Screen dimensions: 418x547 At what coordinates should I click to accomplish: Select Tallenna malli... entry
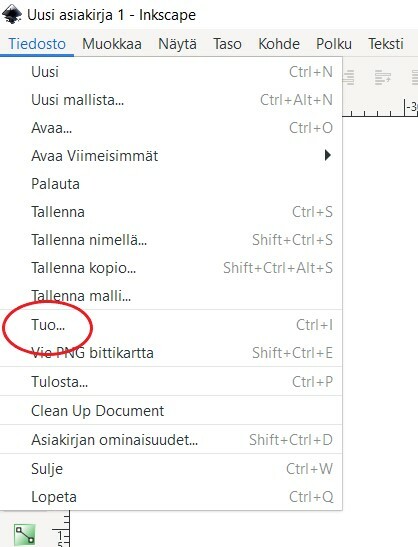171,296
